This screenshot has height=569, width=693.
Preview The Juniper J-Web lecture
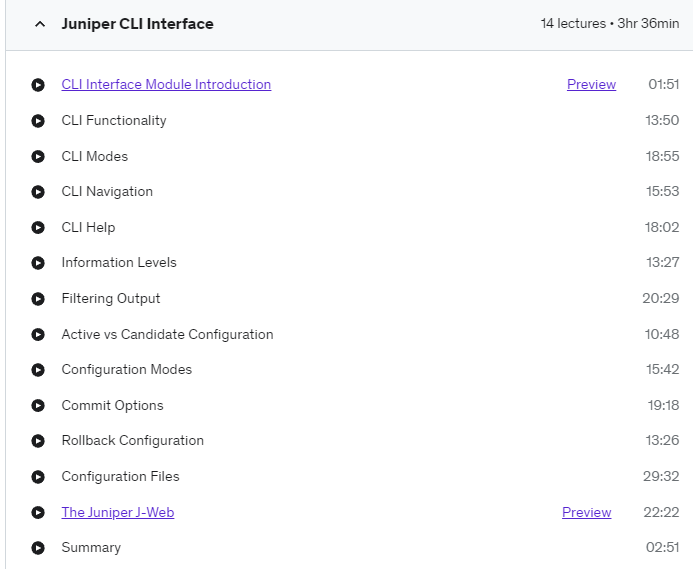(586, 512)
